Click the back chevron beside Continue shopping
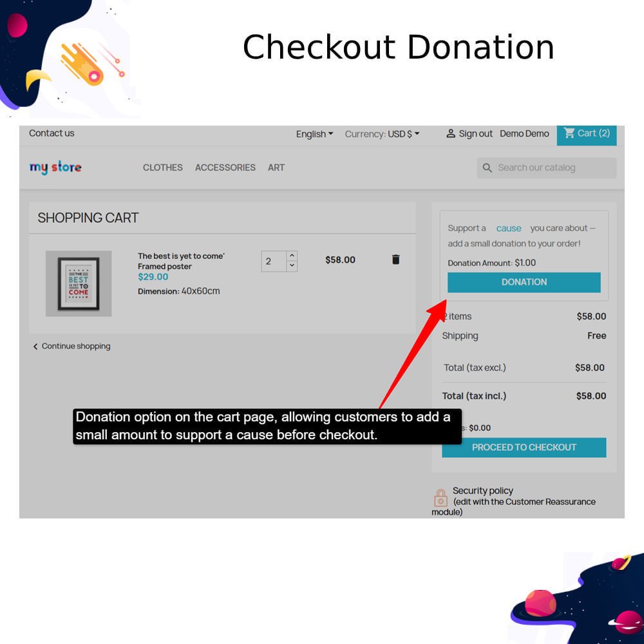 [35, 346]
